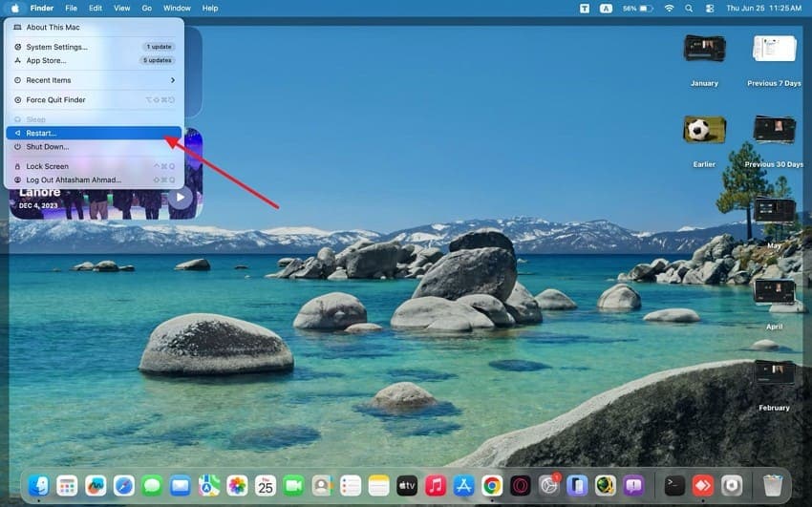
Task: Open Launchpad in the dock
Action: click(x=67, y=486)
